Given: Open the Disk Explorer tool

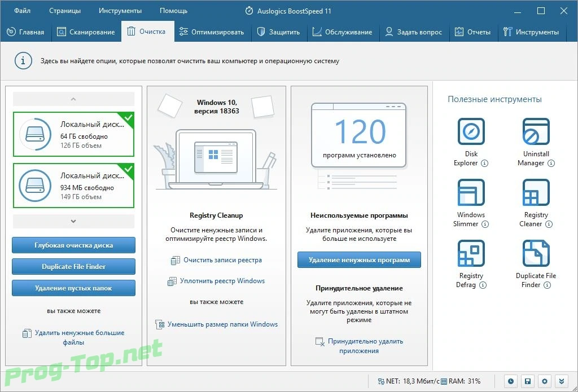Looking at the screenshot, I should pos(471,131).
